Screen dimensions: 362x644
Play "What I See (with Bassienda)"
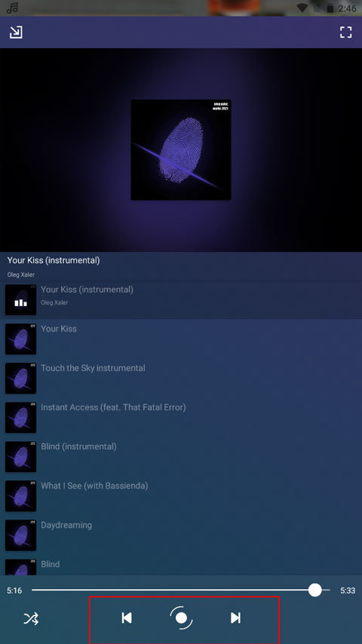click(181, 495)
